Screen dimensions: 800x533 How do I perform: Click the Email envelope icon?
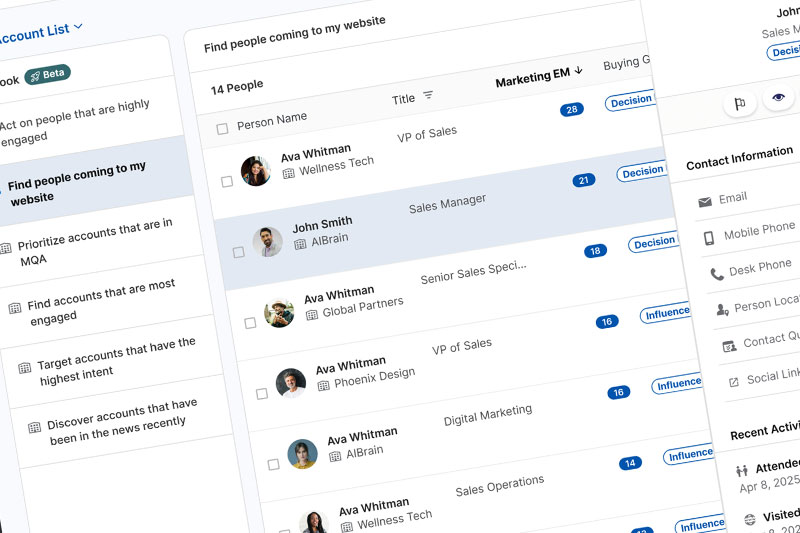pos(705,202)
